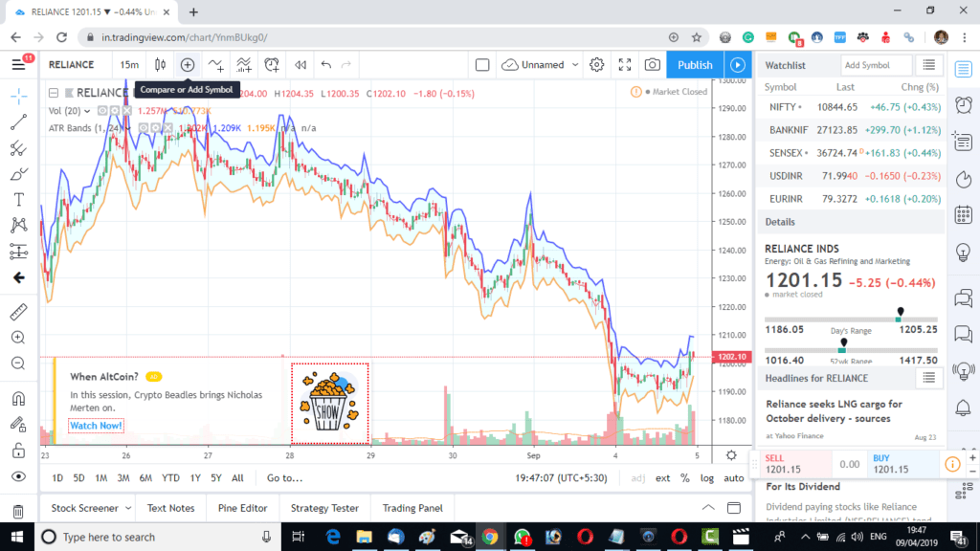
Task: Open the 15m interval dropdown
Action: pos(129,65)
